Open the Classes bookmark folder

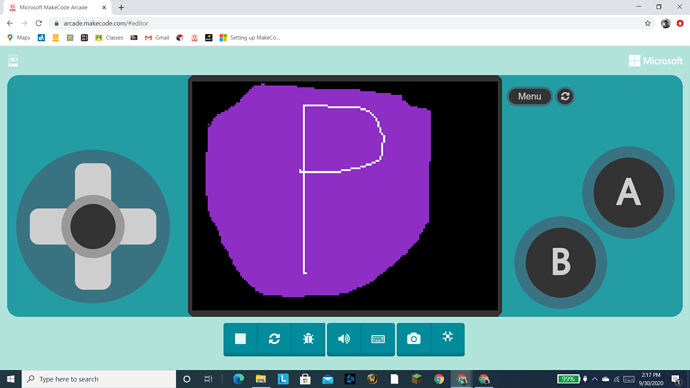point(109,38)
